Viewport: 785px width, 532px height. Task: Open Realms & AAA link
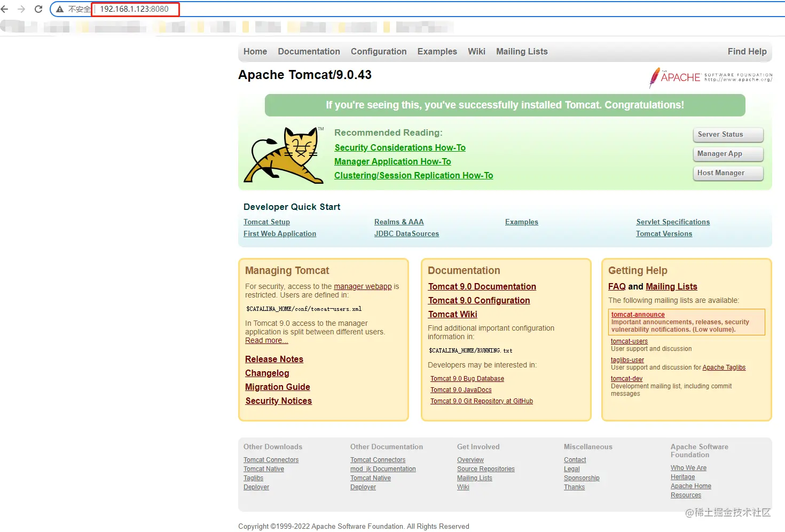pos(399,222)
